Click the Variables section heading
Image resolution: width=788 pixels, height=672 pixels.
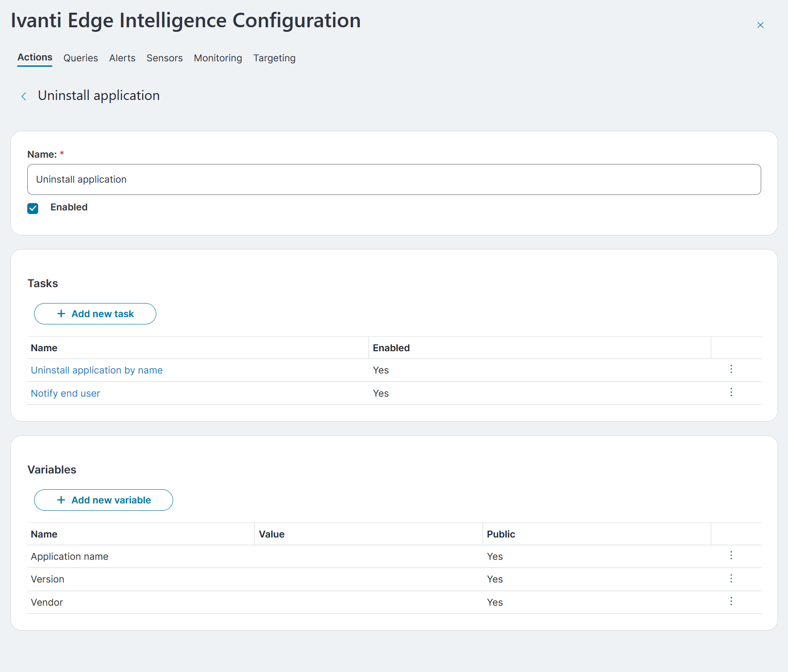52,470
